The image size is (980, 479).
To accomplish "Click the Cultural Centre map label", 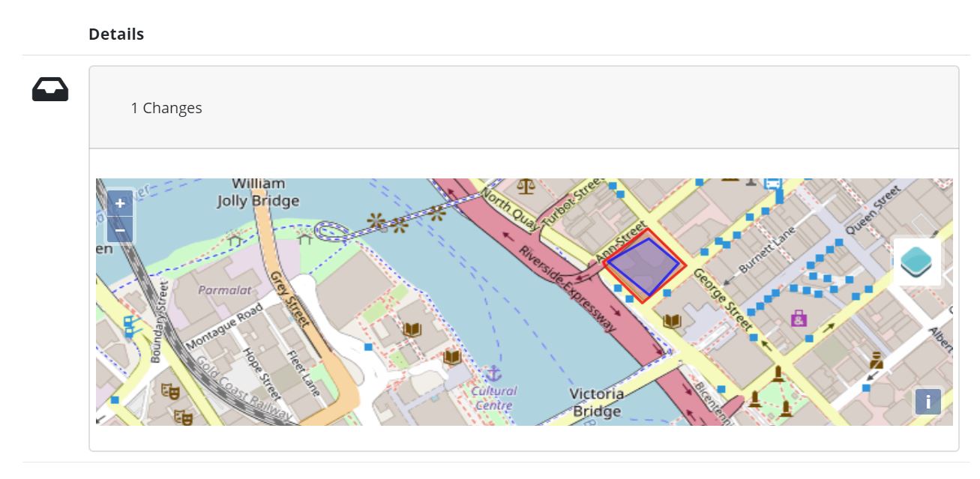I will tap(494, 398).
